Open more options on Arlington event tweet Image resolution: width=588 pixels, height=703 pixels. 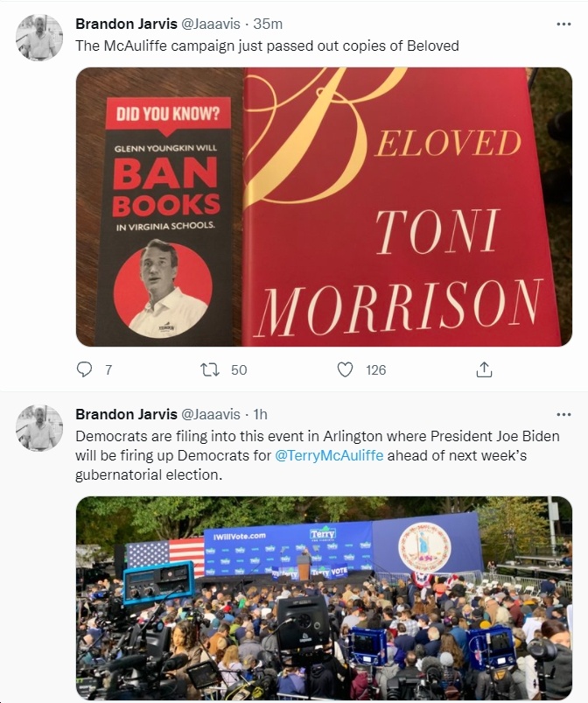pos(563,415)
